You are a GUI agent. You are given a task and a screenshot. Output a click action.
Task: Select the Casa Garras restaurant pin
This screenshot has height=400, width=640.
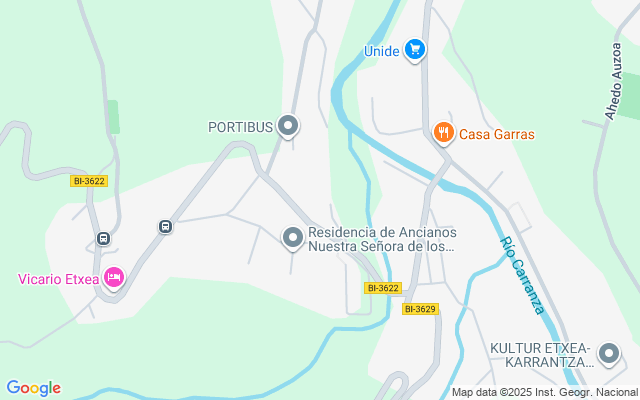[x=443, y=133]
